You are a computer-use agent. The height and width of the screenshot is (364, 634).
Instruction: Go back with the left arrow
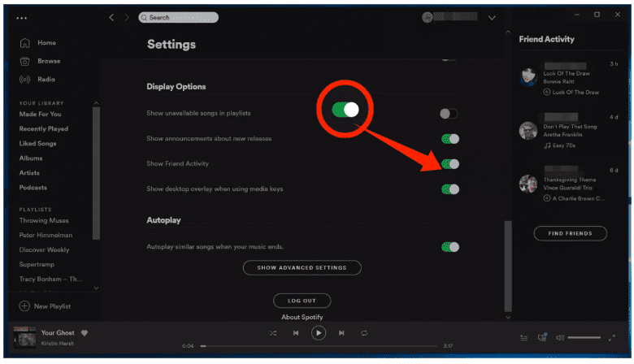(111, 17)
